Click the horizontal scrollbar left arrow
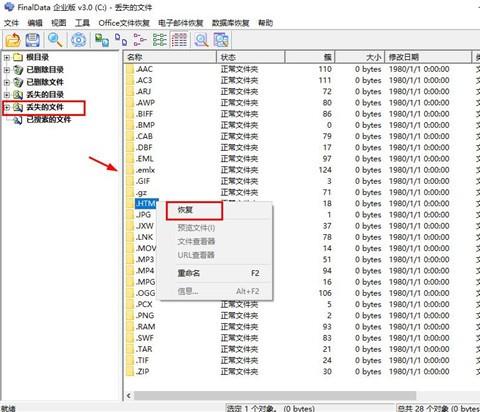The image size is (480, 412). [x=129, y=396]
